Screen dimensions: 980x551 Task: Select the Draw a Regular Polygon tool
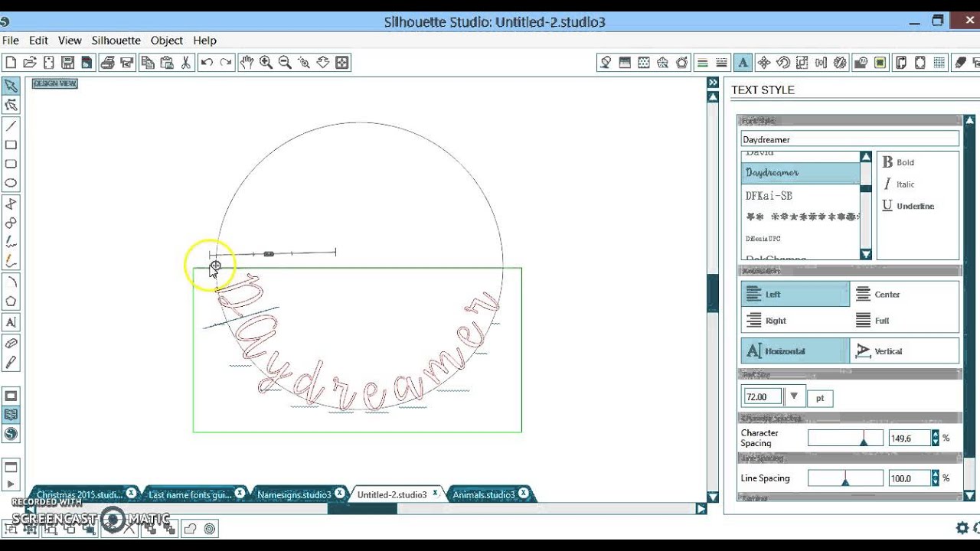(11, 301)
